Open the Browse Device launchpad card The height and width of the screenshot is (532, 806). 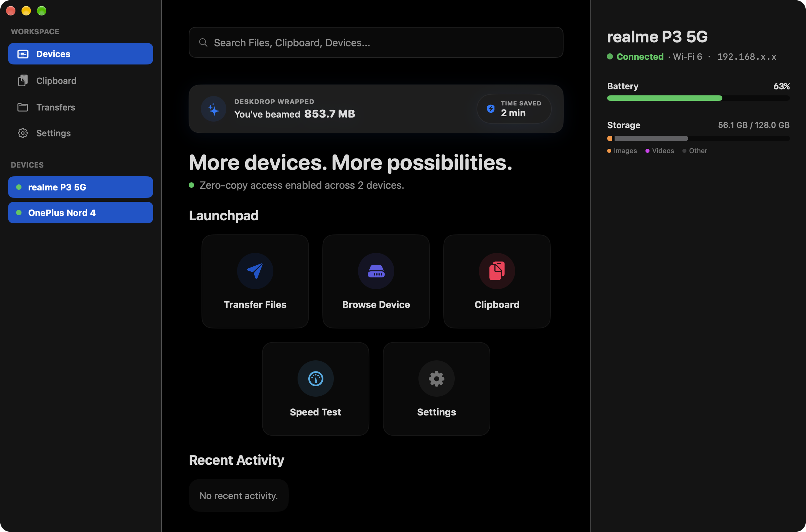(376, 281)
